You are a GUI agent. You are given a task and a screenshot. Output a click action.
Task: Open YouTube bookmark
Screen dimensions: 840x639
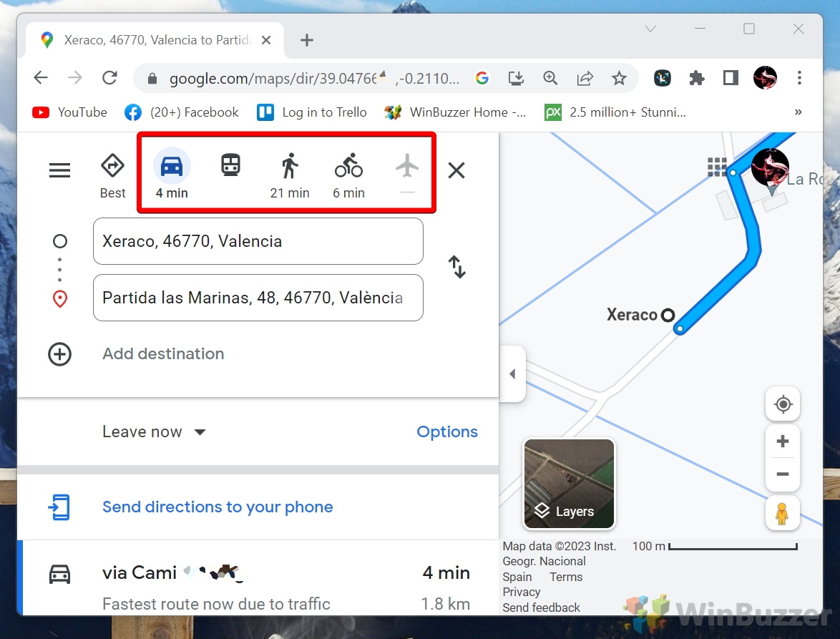pos(69,112)
